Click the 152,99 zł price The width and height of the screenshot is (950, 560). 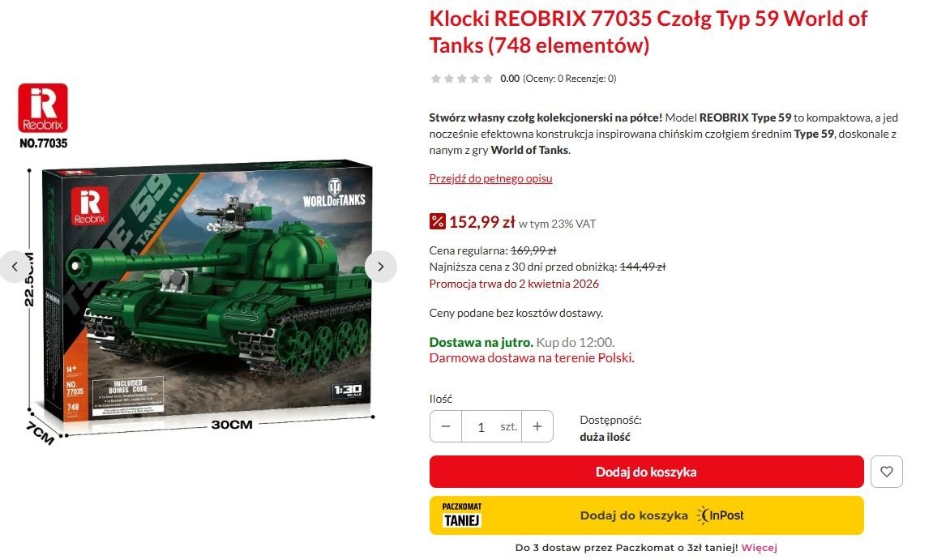tap(481, 222)
